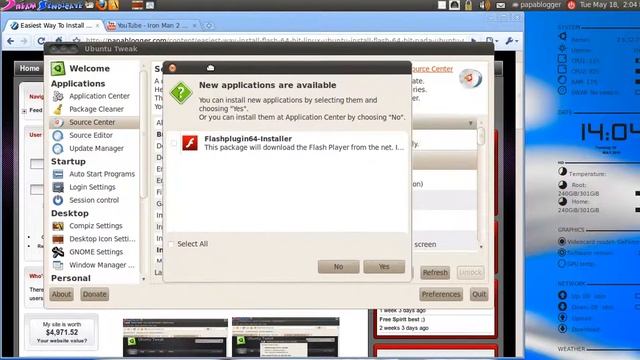This screenshot has width=640, height=360.
Task: Click the Source Center list scrollbar
Action: (x=481, y=136)
